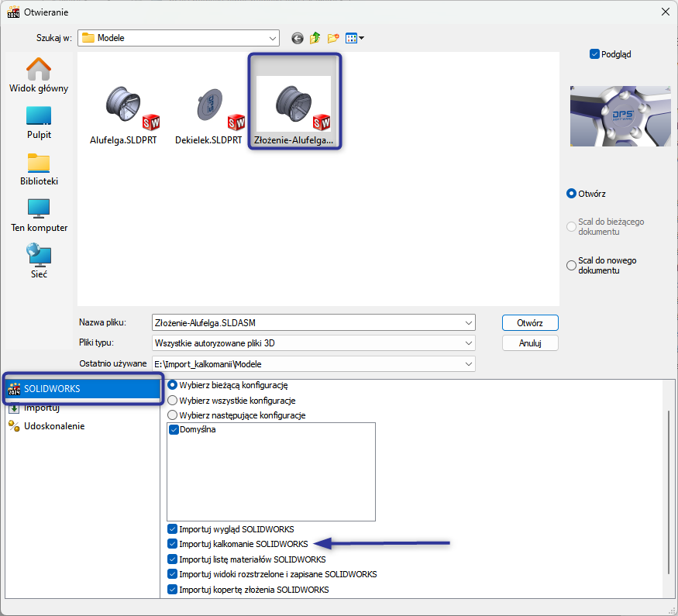Select Wybierz wszystkie konfiguracje option
The height and width of the screenshot is (616, 678).
coord(173,401)
